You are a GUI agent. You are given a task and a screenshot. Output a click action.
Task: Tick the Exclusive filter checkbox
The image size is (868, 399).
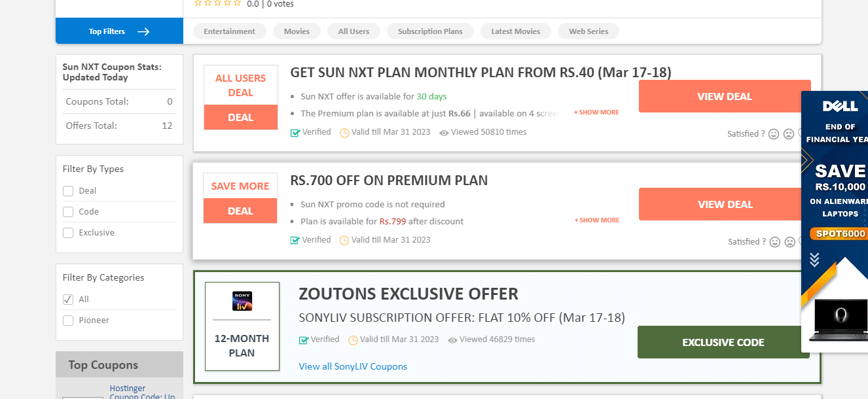pos(68,233)
